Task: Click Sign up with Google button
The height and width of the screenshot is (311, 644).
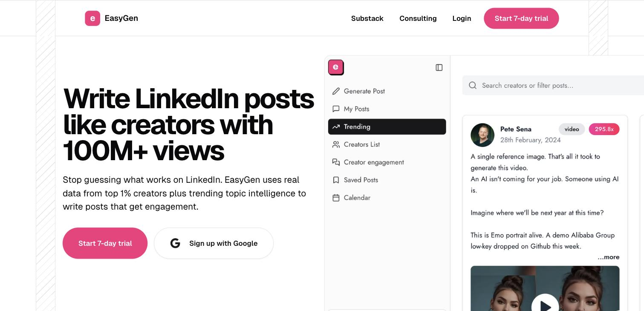Action: tap(214, 243)
